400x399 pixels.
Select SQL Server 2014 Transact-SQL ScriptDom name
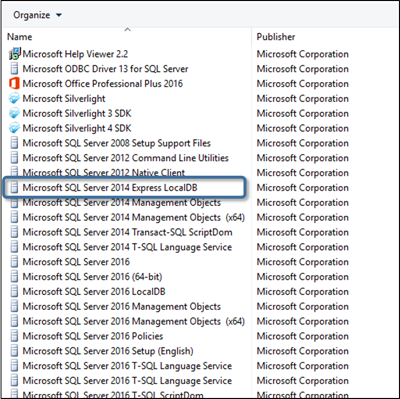(127, 232)
